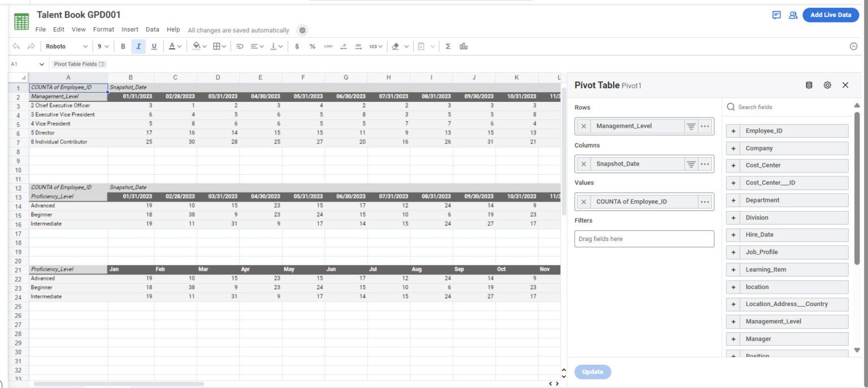Open the Format menu
The width and height of the screenshot is (868, 388).
pyautogui.click(x=103, y=29)
